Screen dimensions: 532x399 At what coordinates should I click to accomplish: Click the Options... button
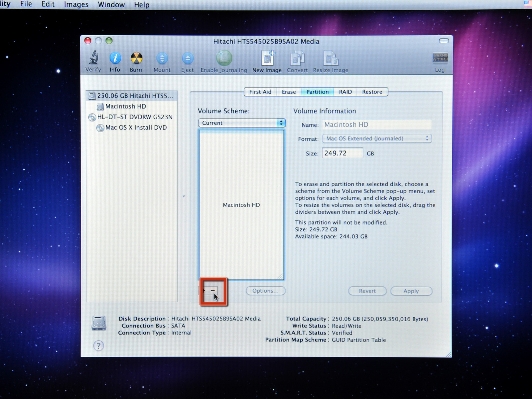pos(266,291)
